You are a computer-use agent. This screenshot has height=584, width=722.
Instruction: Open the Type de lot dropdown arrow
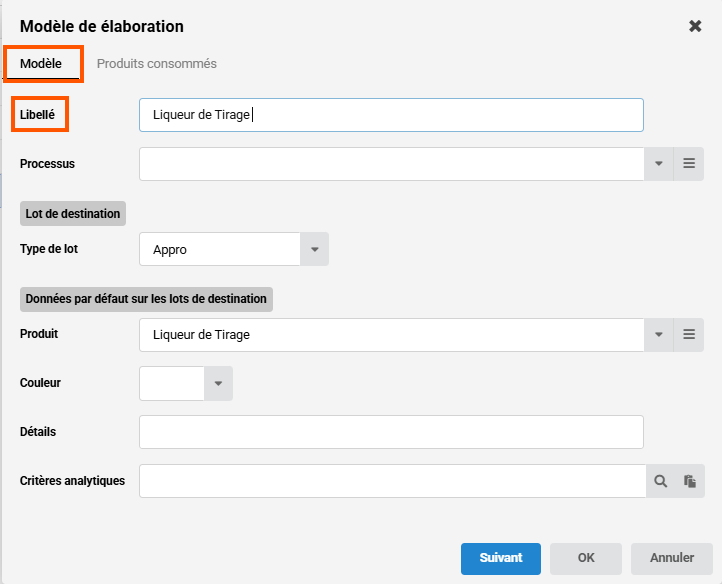coord(315,249)
